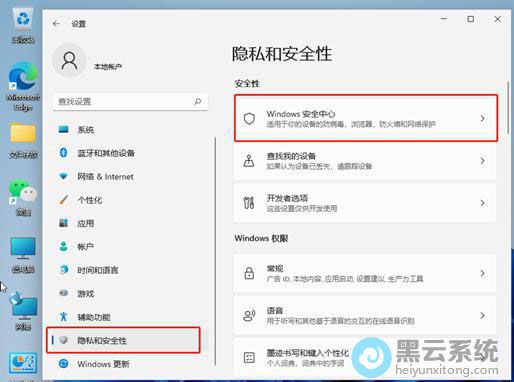Click the 开发者选项 tools icon
Screen dimensions: 514x382
tap(249, 203)
